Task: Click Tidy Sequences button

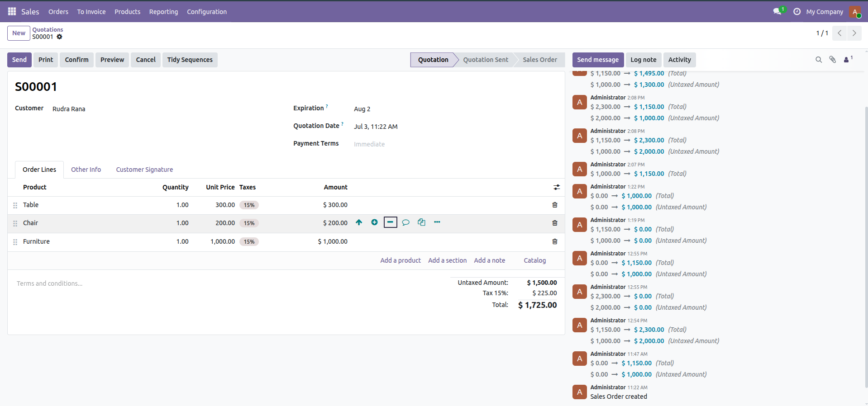Action: (190, 60)
